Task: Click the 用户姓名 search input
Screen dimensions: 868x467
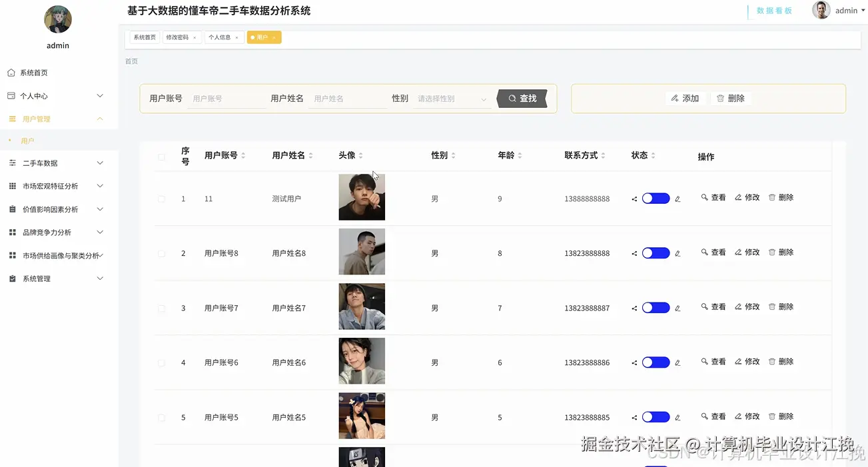Action: [348, 99]
